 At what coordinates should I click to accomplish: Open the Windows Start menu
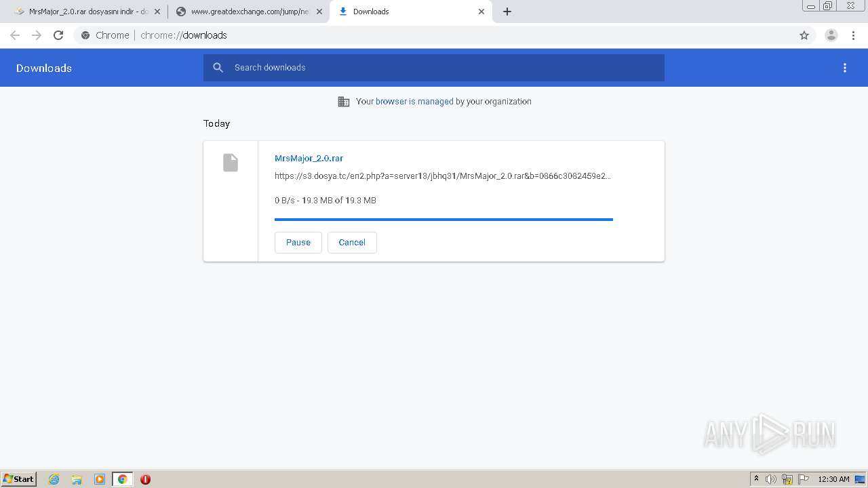[x=18, y=479]
